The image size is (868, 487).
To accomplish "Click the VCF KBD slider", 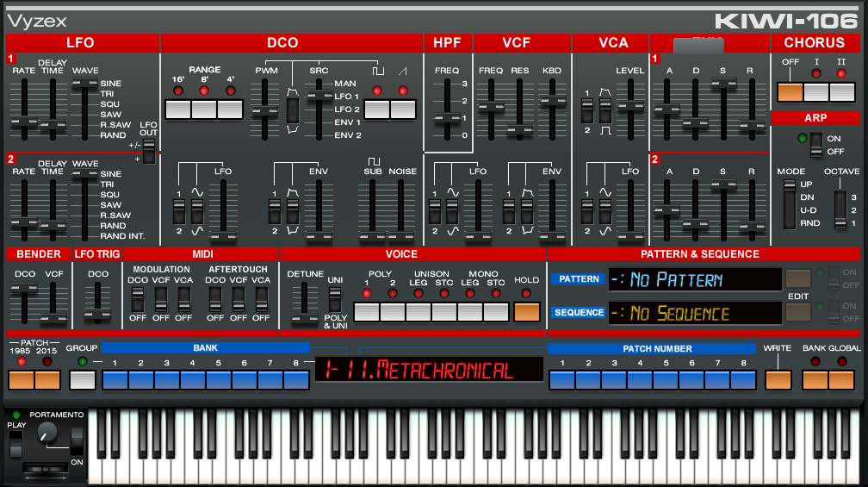I will pos(552,109).
